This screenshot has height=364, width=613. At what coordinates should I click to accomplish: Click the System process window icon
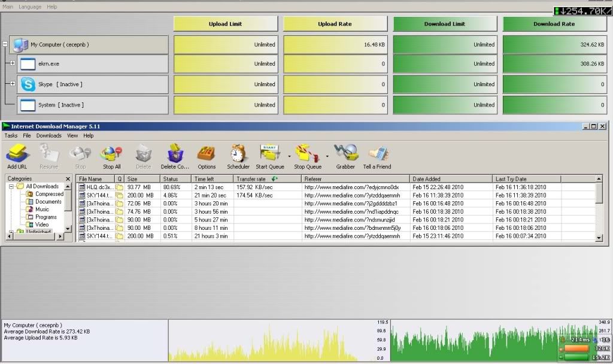point(28,105)
